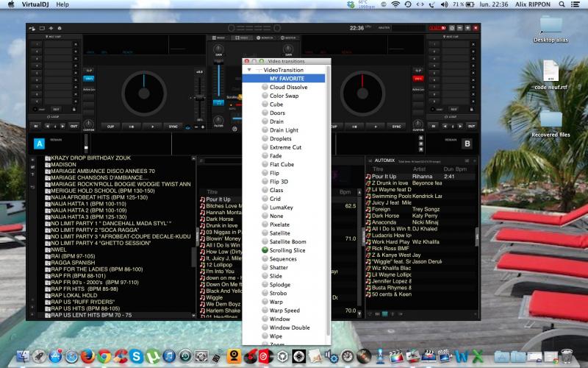Select MY FAVORITE in transitions list
Screen dimensions: 588x368
coord(287,78)
